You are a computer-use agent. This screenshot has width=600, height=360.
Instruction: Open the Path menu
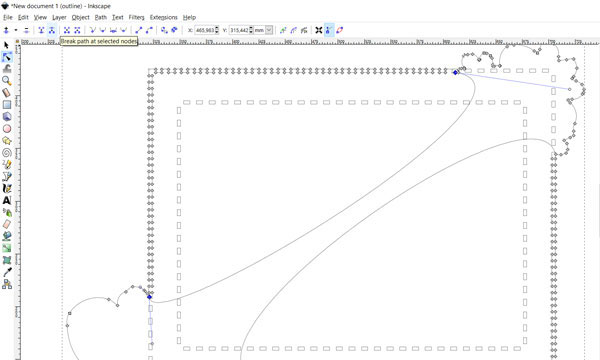click(101, 17)
